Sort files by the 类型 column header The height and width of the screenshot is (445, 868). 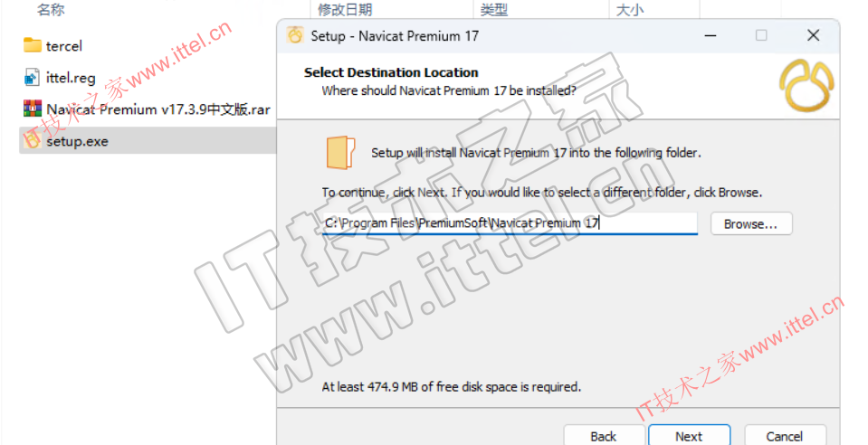point(494,9)
